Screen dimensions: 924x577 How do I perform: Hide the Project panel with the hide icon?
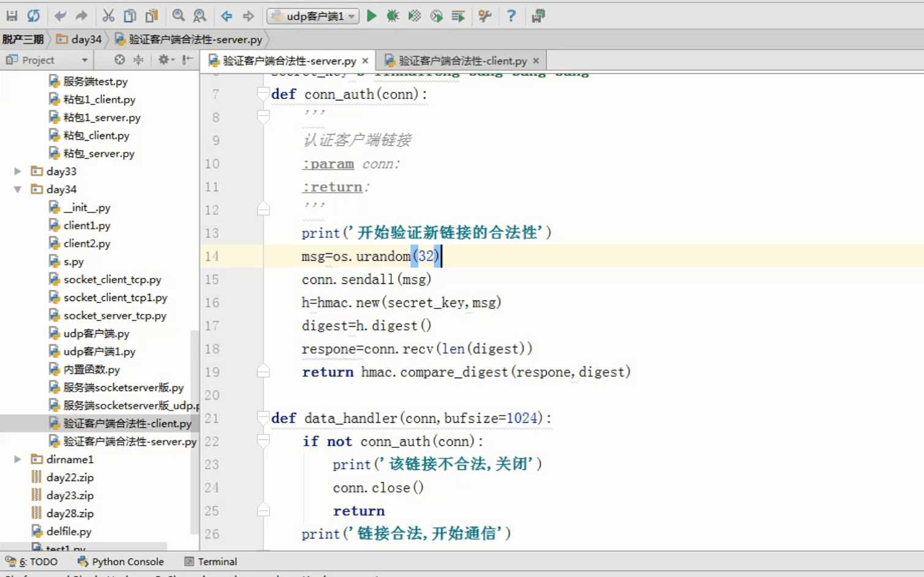tap(187, 60)
